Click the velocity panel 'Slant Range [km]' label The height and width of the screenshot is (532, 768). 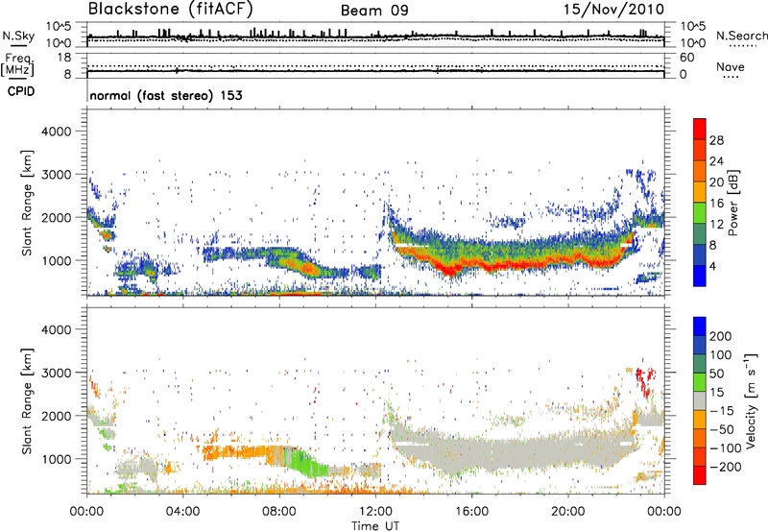pos(27,400)
